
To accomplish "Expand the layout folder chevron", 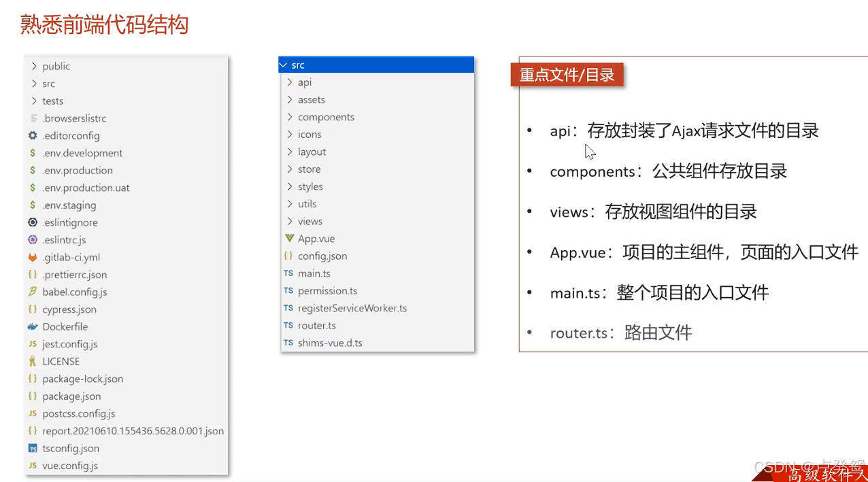I will 290,152.
